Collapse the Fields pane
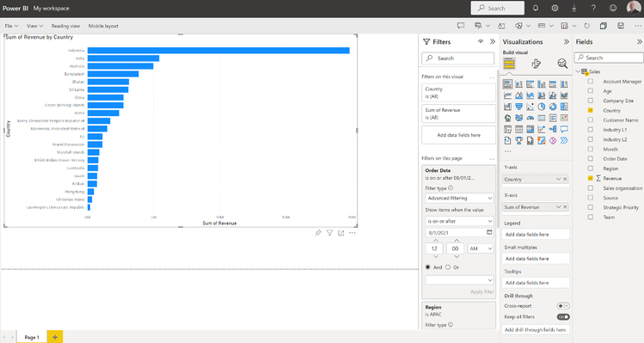The width and height of the screenshot is (644, 343). (x=639, y=41)
